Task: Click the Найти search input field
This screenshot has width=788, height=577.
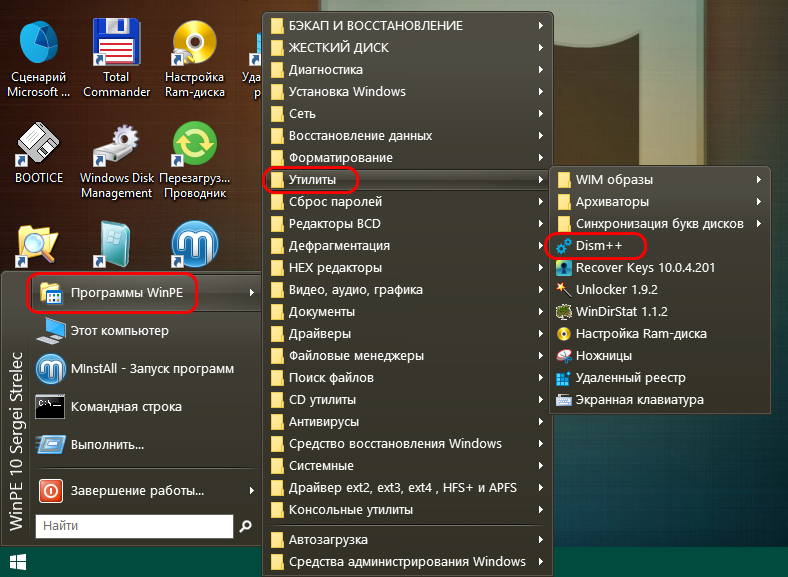Action: (134, 526)
